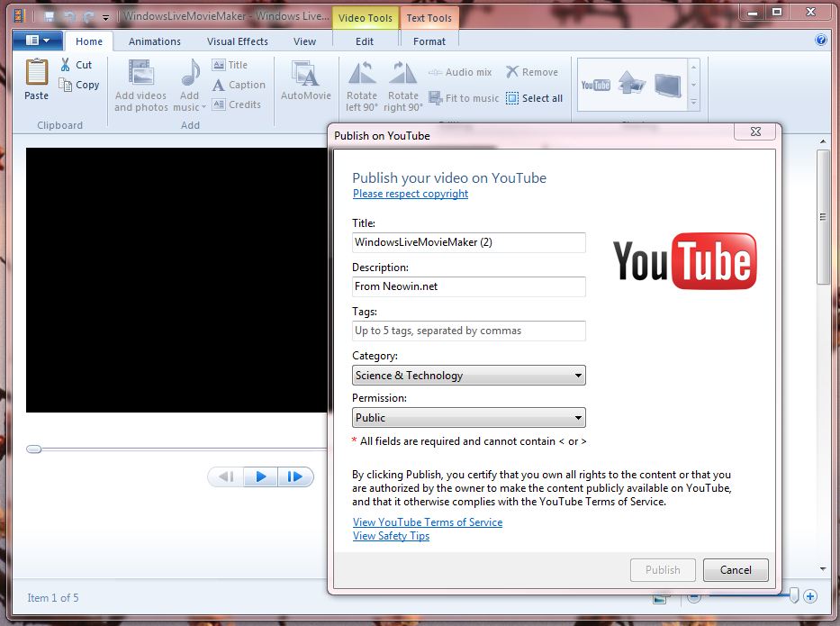Close the Publish on YouTube dialog

pyautogui.click(x=755, y=132)
